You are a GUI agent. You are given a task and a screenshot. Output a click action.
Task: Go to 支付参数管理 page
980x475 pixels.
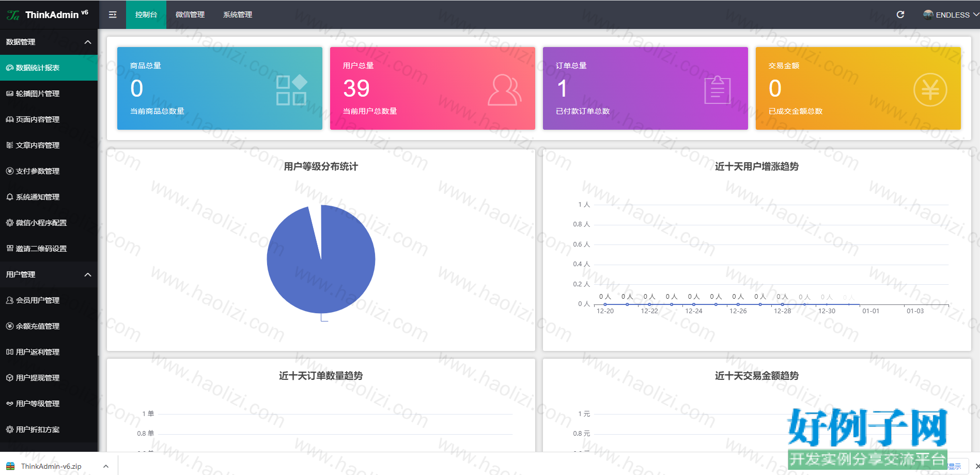coord(49,171)
